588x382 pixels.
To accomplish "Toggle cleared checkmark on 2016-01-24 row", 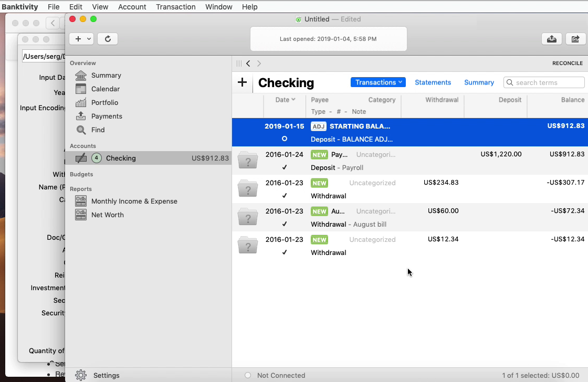I will [284, 167].
